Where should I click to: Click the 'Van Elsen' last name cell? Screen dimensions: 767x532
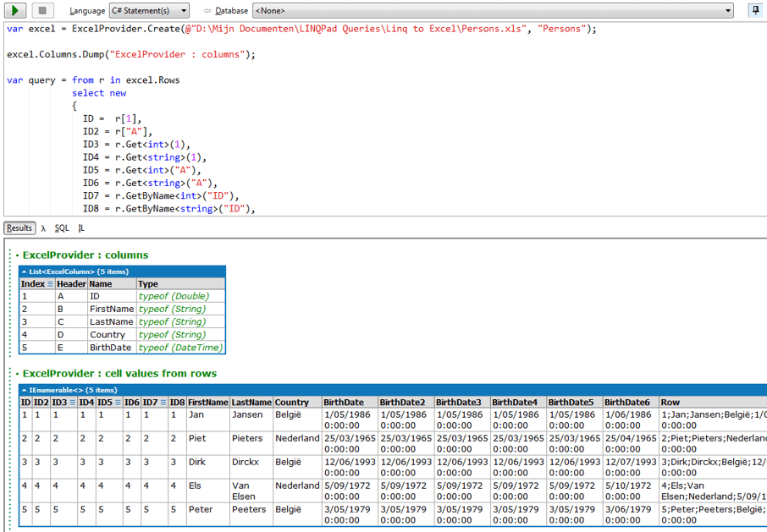tap(251, 491)
